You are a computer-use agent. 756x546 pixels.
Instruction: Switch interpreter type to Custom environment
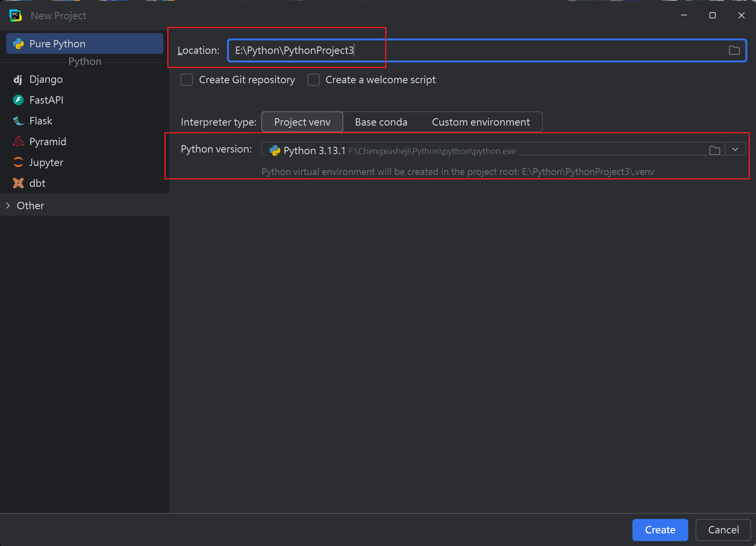pyautogui.click(x=481, y=122)
